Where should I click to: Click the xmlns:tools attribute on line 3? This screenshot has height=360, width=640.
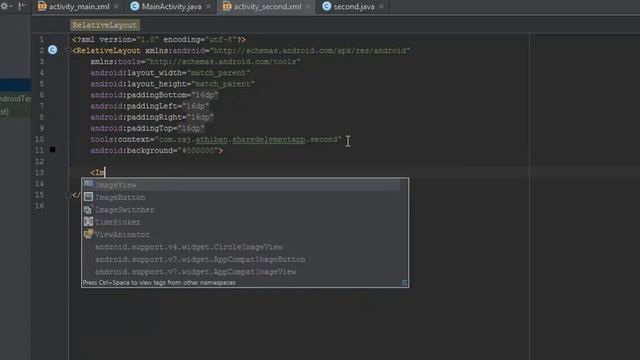pyautogui.click(x=196, y=62)
